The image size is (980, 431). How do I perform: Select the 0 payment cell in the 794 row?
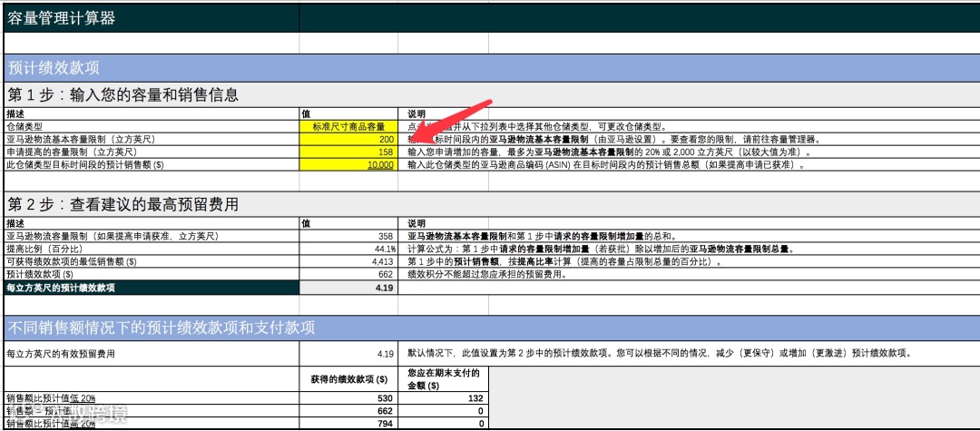tap(443, 424)
